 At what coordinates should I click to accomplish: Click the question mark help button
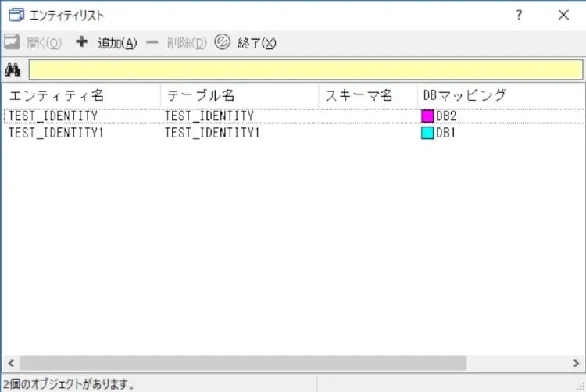tap(519, 15)
